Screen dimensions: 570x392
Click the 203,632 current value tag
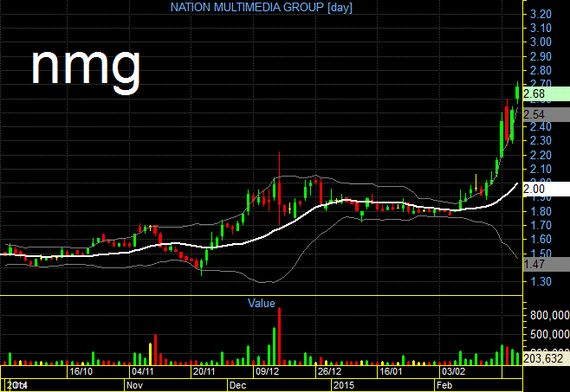point(546,358)
